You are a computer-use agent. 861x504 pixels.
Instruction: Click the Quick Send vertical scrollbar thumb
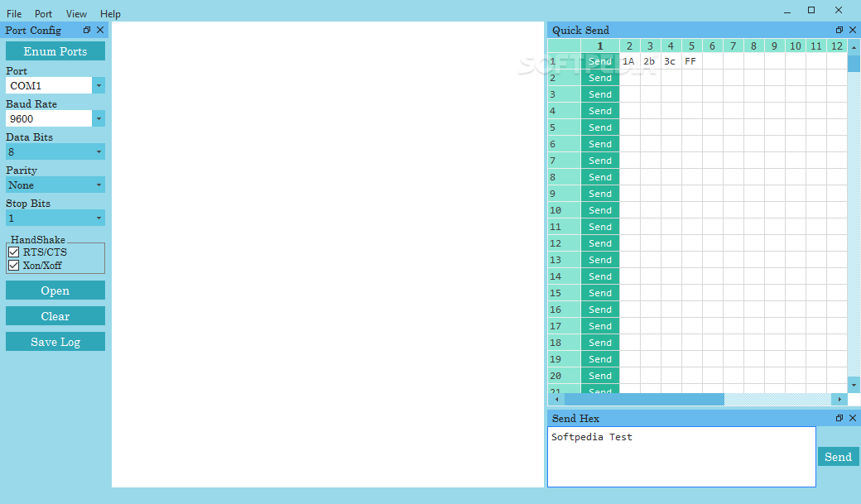coord(854,63)
